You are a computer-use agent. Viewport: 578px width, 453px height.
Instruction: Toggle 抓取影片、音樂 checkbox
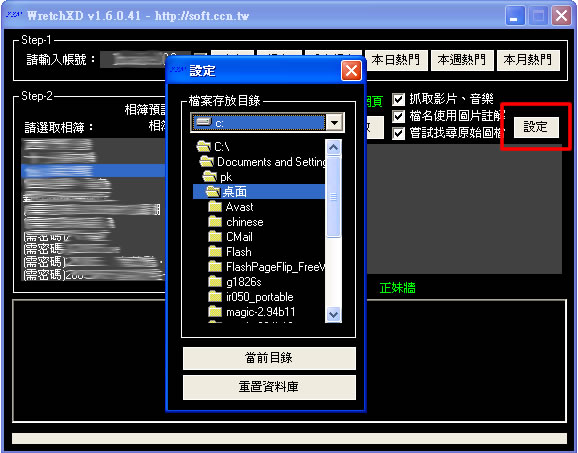pos(398,100)
